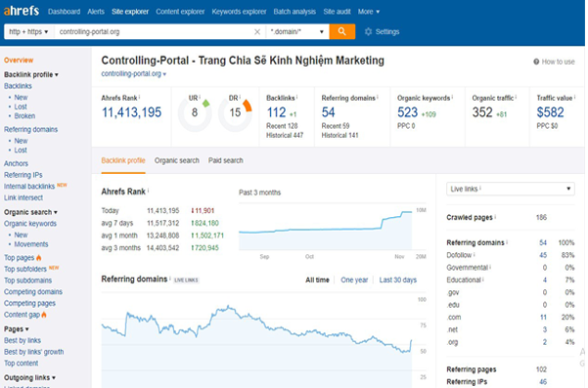Open the Referring domains sidebar link
The height and width of the screenshot is (388, 588).
point(30,130)
